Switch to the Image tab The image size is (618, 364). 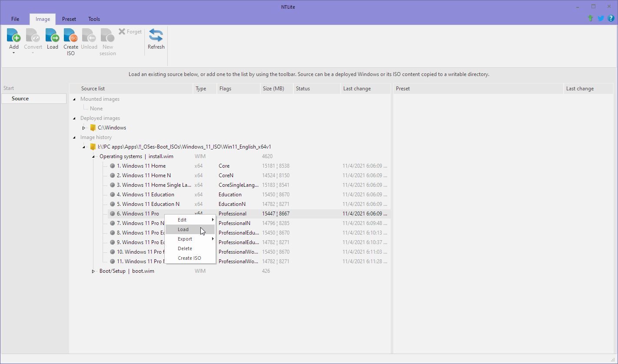[x=43, y=19]
